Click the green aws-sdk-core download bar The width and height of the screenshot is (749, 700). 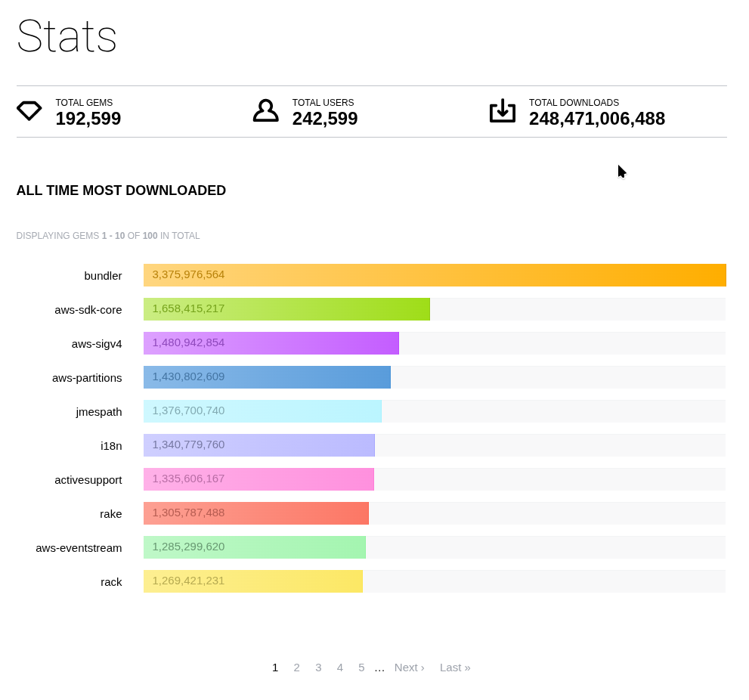pos(286,309)
